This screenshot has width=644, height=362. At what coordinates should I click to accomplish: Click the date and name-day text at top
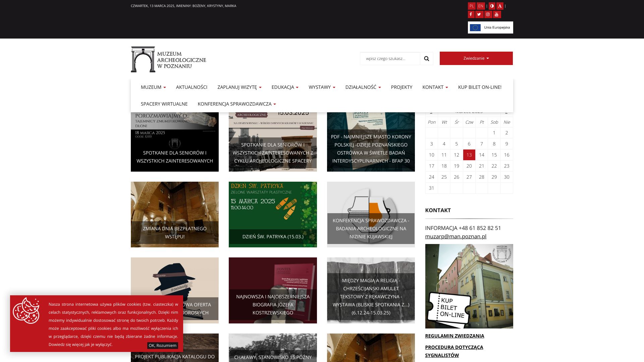click(x=183, y=6)
